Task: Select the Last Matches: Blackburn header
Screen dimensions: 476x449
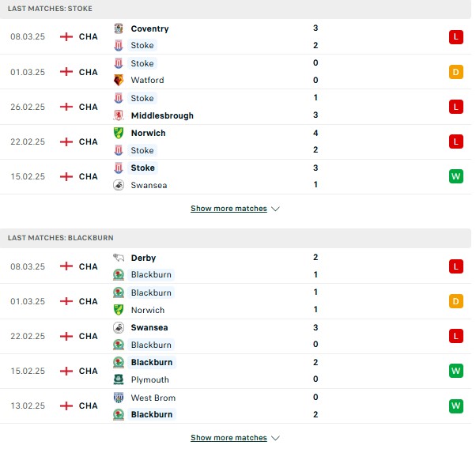Action: pyautogui.click(x=236, y=238)
